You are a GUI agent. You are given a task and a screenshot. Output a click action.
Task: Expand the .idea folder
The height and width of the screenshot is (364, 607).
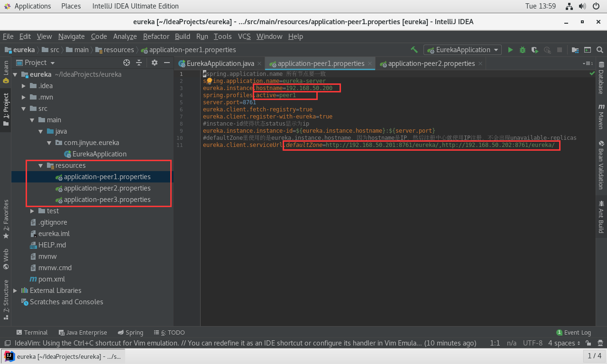24,86
